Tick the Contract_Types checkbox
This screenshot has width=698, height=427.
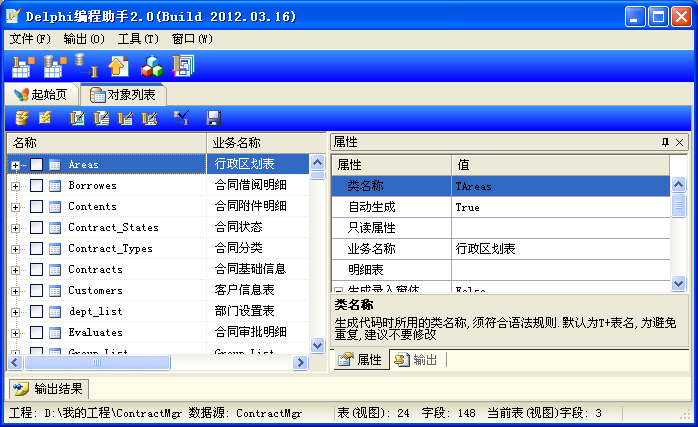pyautogui.click(x=37, y=248)
